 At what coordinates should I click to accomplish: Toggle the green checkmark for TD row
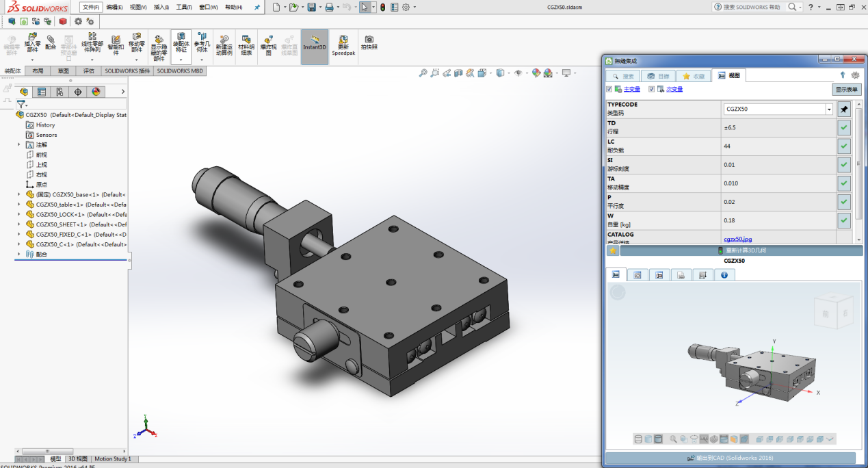(x=844, y=127)
